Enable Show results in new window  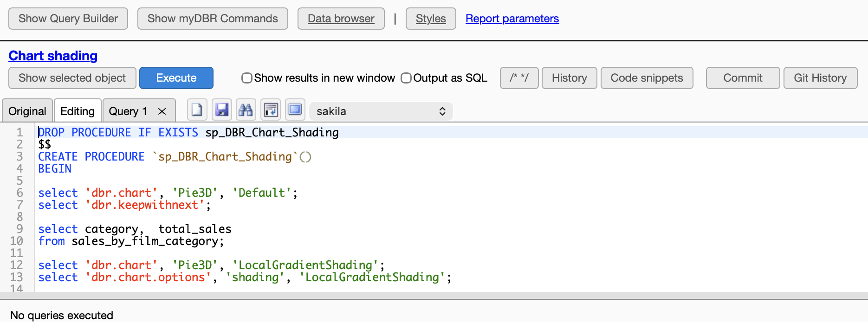(247, 78)
